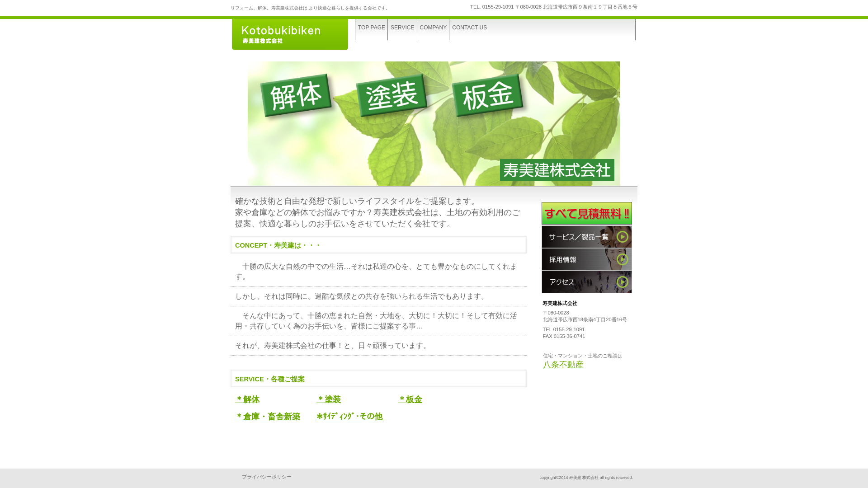The height and width of the screenshot is (488, 868).
Task: Click the CONCEPT・寿美建は heading
Action: click(x=278, y=245)
